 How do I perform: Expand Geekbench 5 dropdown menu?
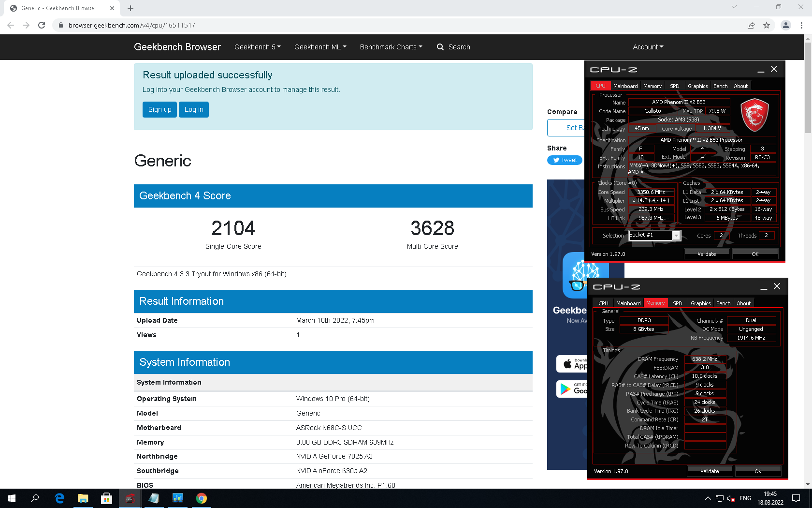click(x=258, y=47)
